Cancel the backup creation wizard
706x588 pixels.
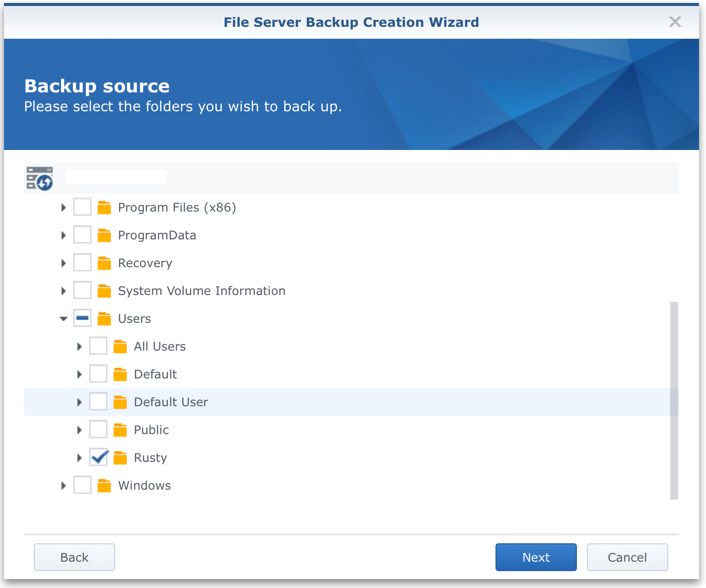click(628, 557)
